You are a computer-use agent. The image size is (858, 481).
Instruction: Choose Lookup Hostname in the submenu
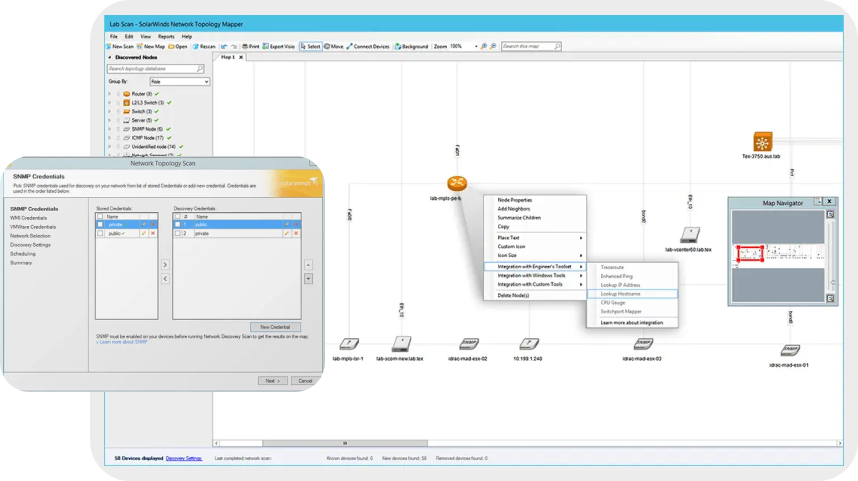[632, 294]
